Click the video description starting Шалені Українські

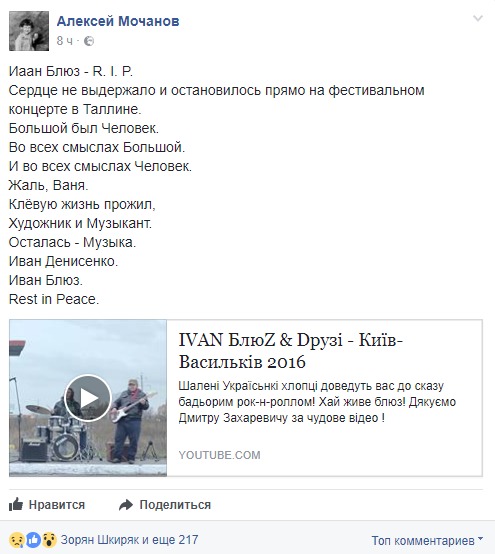point(317,402)
